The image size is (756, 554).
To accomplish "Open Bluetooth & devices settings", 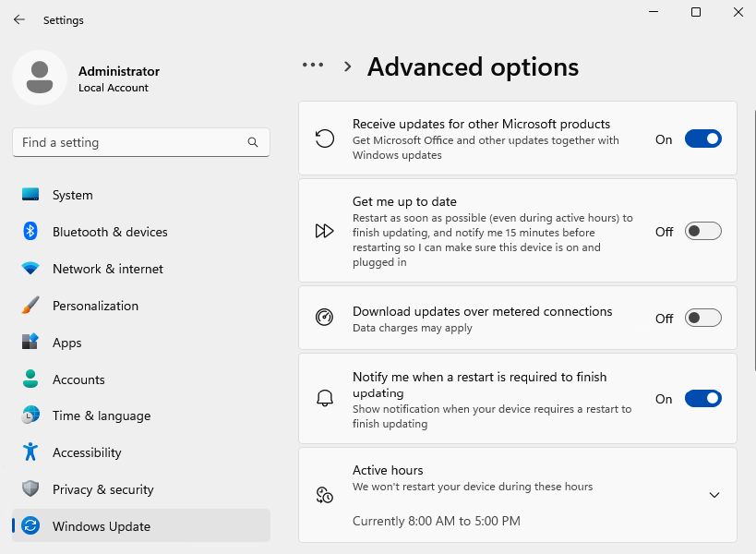I will [30, 232].
